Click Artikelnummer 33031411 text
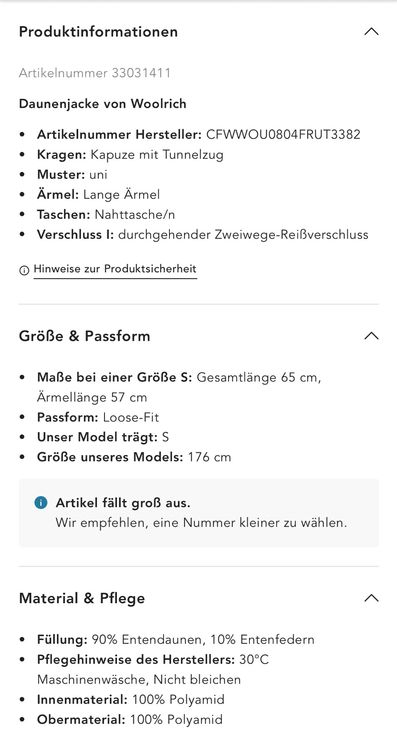This screenshot has height=750, width=397. pos(95,73)
